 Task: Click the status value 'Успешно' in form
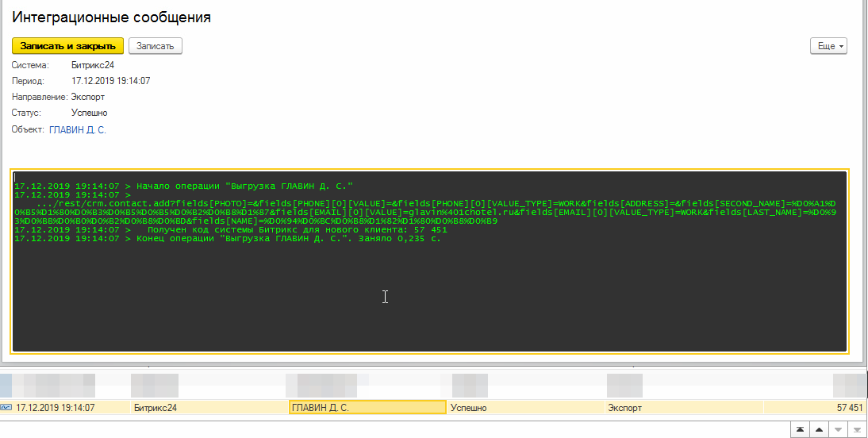coord(89,113)
